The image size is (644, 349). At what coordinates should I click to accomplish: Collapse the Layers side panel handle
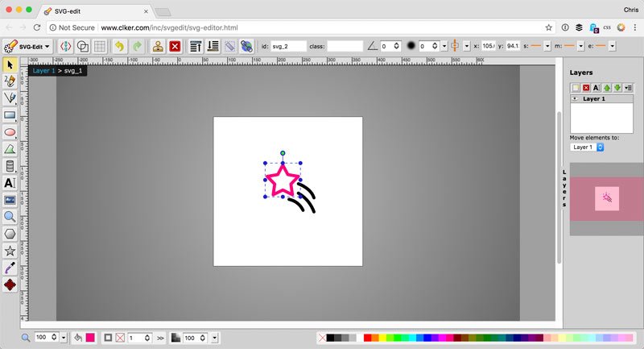(x=564, y=188)
